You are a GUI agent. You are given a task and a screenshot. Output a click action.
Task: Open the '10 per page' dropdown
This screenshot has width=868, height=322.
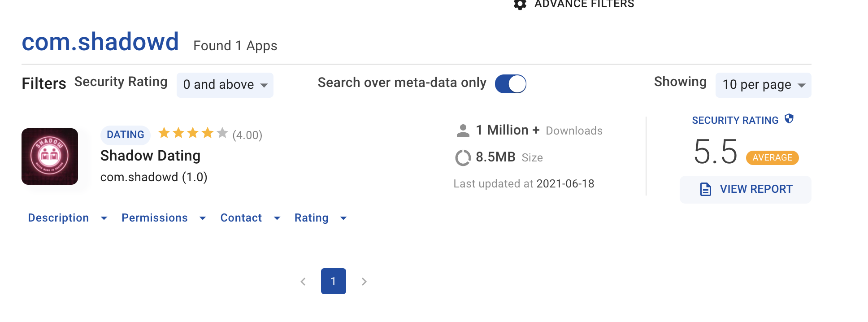tap(763, 85)
